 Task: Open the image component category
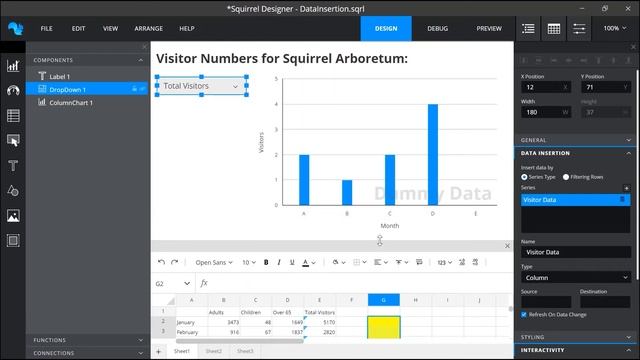pyautogui.click(x=13, y=216)
